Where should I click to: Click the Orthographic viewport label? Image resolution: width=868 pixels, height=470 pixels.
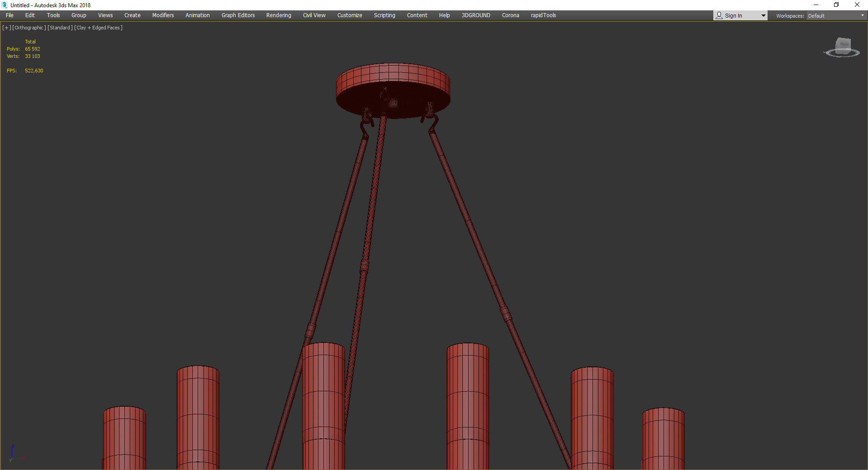29,28
